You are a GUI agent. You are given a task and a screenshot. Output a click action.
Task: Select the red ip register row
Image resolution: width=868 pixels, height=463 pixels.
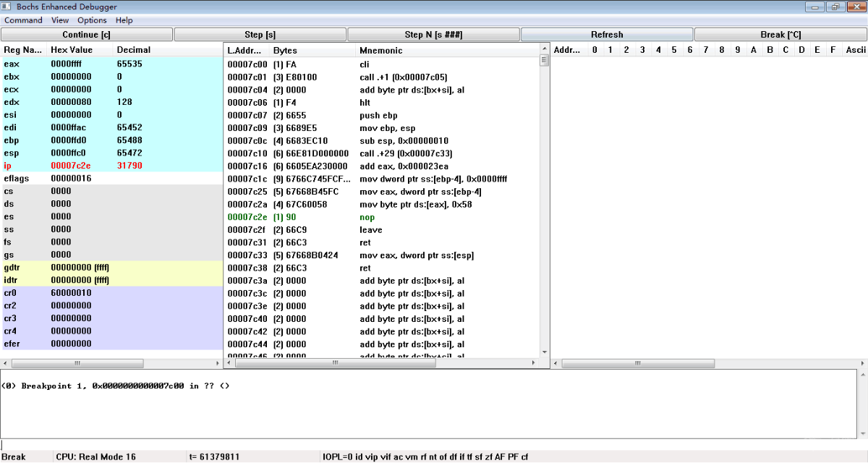(x=111, y=166)
